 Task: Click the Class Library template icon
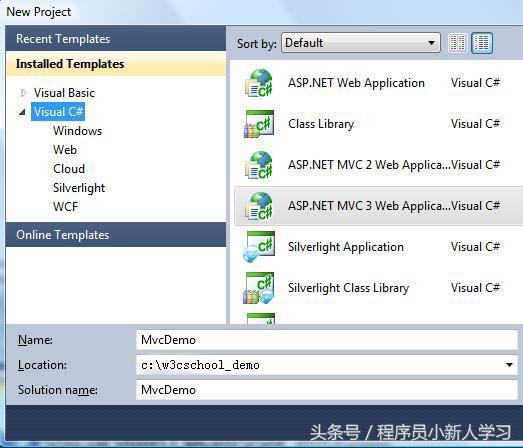click(x=259, y=124)
